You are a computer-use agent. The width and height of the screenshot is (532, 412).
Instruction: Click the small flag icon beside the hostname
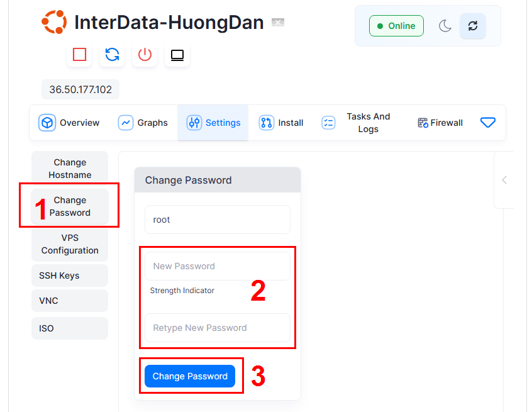278,23
